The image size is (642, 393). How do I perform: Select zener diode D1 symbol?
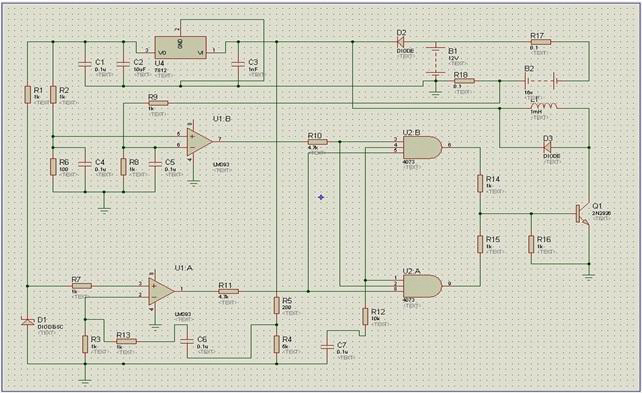pos(27,322)
